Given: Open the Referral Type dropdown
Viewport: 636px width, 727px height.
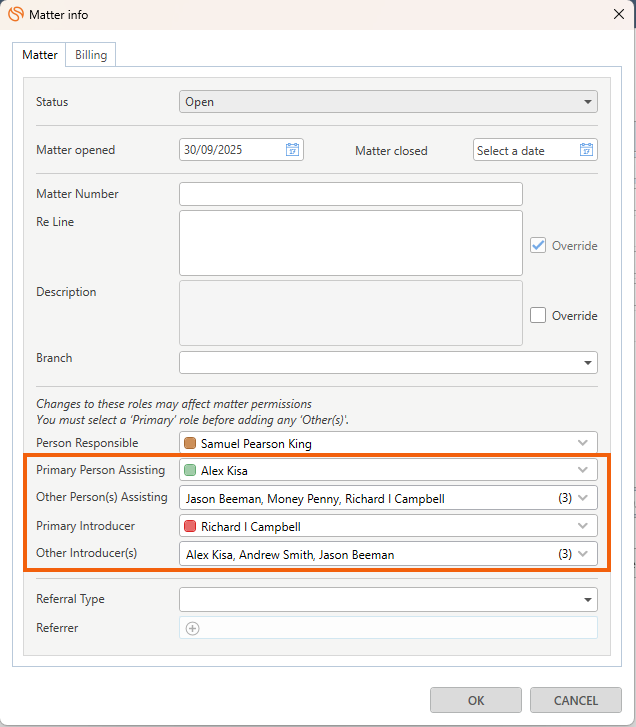Looking at the screenshot, I should tap(587, 599).
